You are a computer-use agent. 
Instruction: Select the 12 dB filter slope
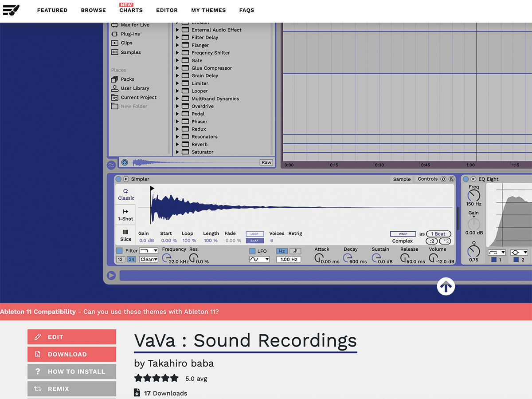120,259
